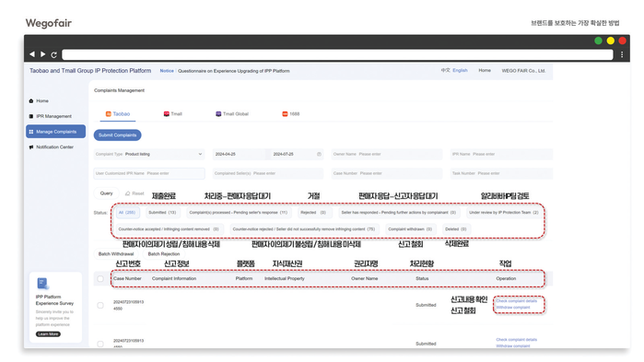Click the User Customized IPR Name field
This screenshot has width=644, height=362.
[149, 173]
